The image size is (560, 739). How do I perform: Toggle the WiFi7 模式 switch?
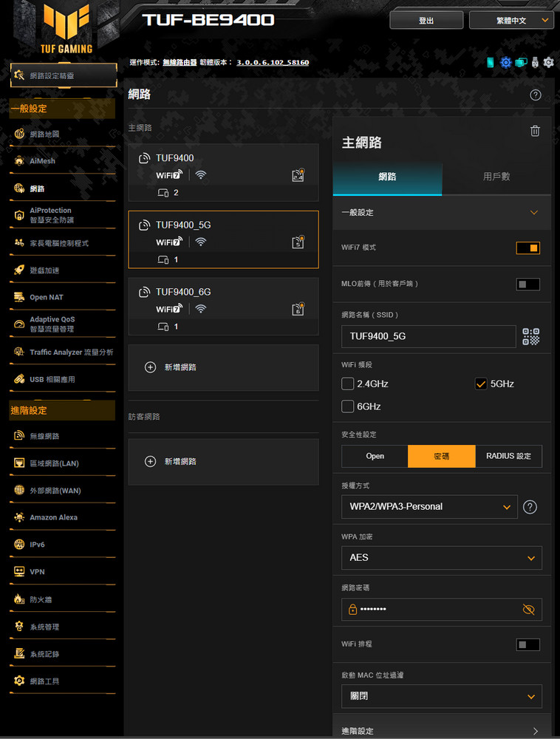point(527,248)
